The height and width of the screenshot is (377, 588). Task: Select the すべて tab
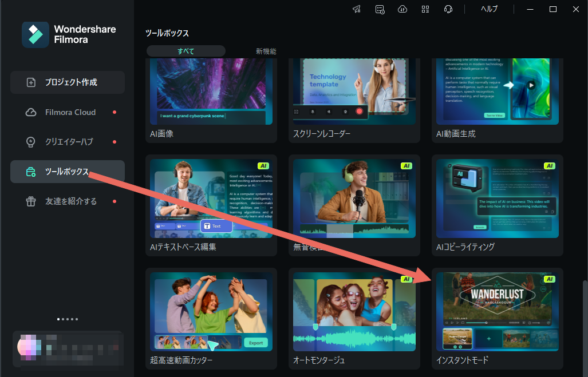(186, 51)
